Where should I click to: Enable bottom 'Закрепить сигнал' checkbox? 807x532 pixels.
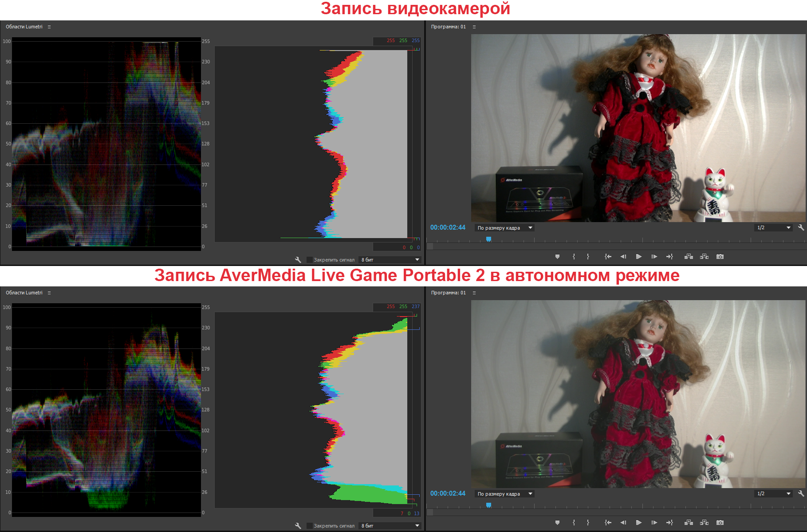point(310,526)
